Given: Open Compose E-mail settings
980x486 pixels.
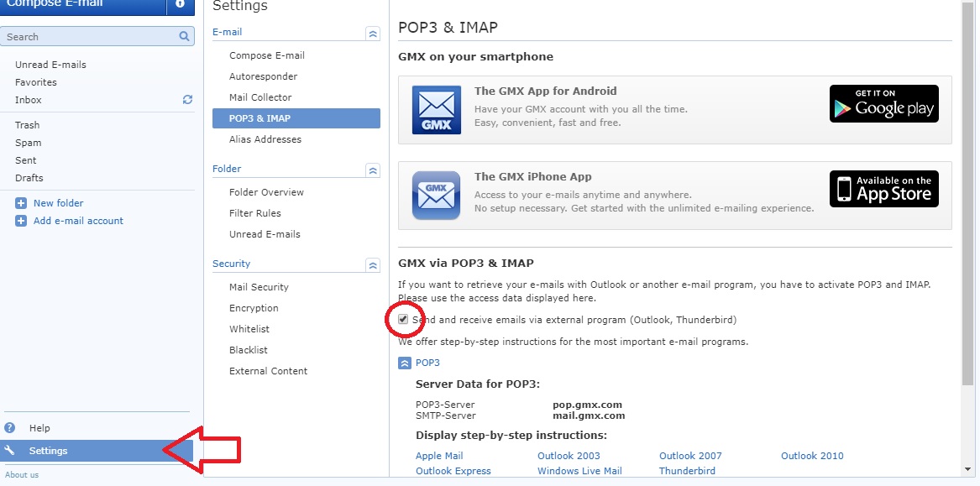Looking at the screenshot, I should [x=267, y=55].
